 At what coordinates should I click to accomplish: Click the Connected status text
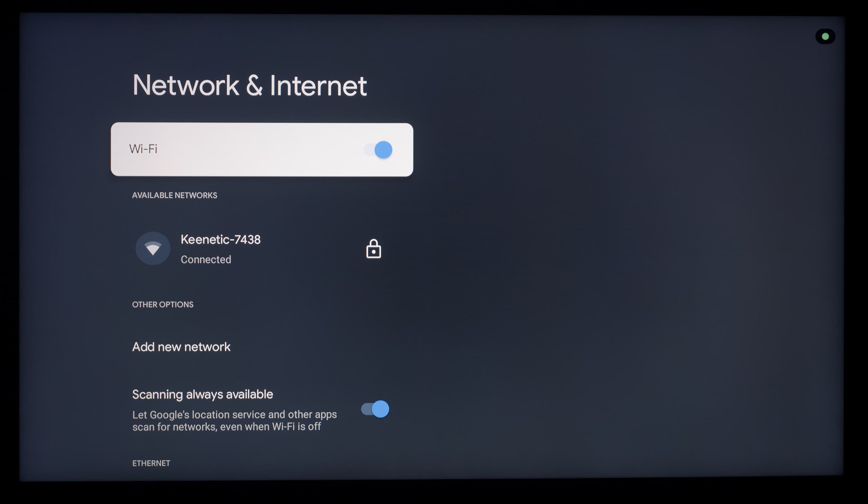click(x=206, y=259)
